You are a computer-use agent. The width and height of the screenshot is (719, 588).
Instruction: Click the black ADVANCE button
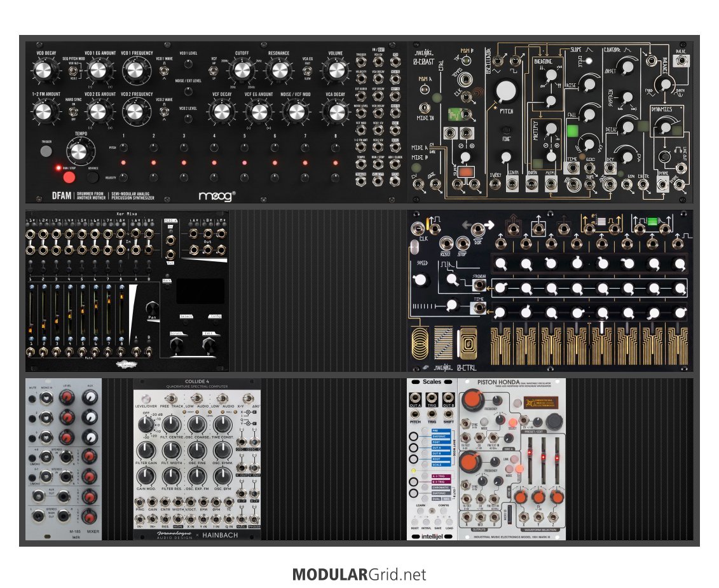pos(93,177)
